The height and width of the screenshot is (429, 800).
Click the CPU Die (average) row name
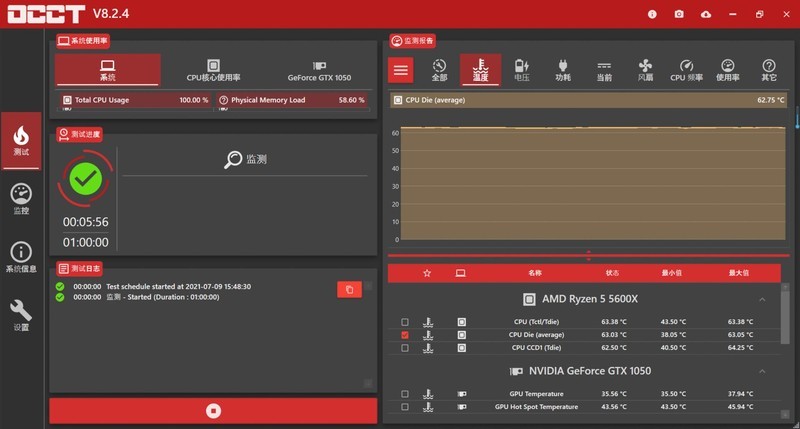536,335
